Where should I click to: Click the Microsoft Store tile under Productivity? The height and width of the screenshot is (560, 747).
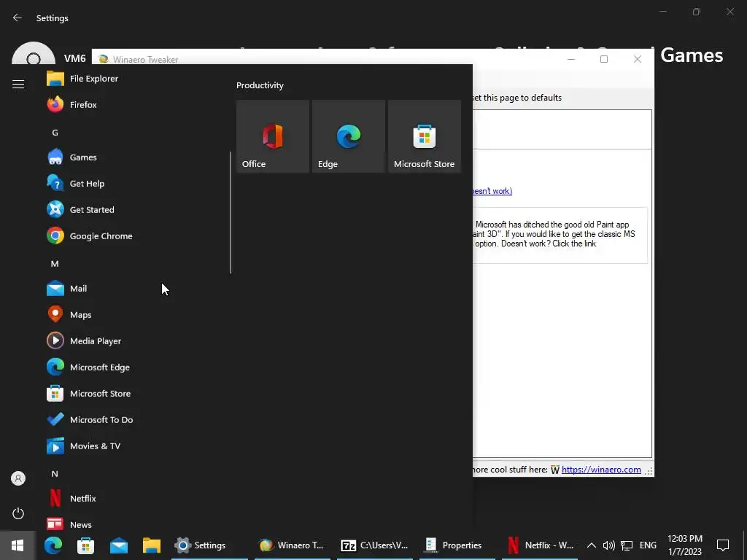pos(425,136)
